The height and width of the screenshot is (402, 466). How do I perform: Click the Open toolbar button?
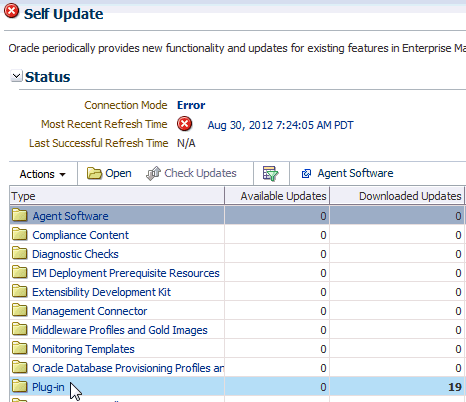click(x=109, y=173)
